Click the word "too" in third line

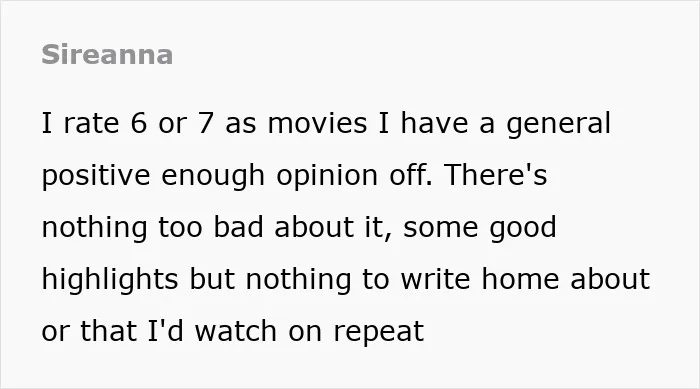coord(180,227)
